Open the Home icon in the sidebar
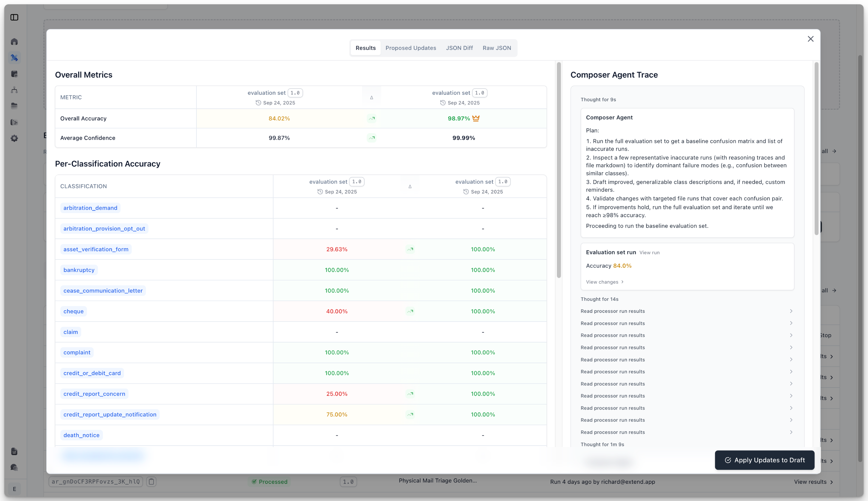This screenshot has height=501, width=868. coord(14,41)
